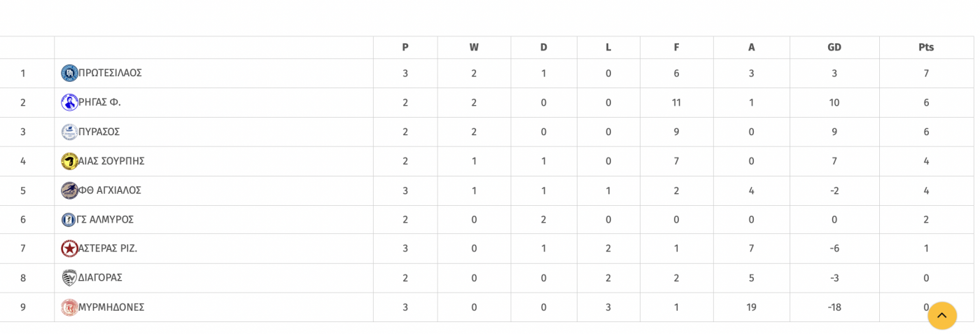Click the ΓΣ ΑΛΜΥΡΟΣ shield icon
Image resolution: width=980 pixels, height=334 pixels.
pos(69,219)
